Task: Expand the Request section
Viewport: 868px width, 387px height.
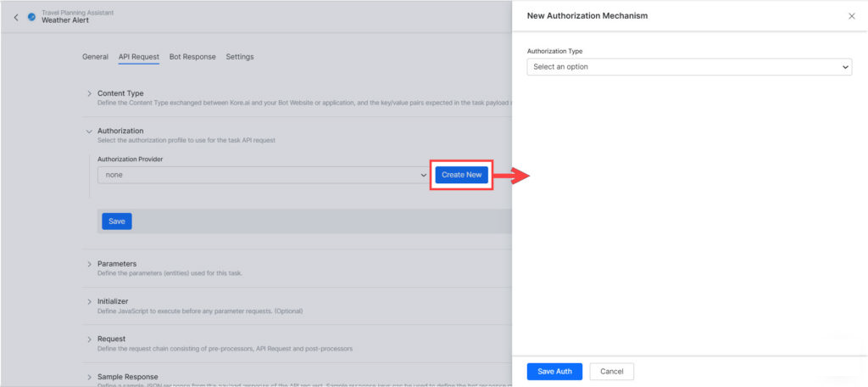Action: [x=89, y=339]
